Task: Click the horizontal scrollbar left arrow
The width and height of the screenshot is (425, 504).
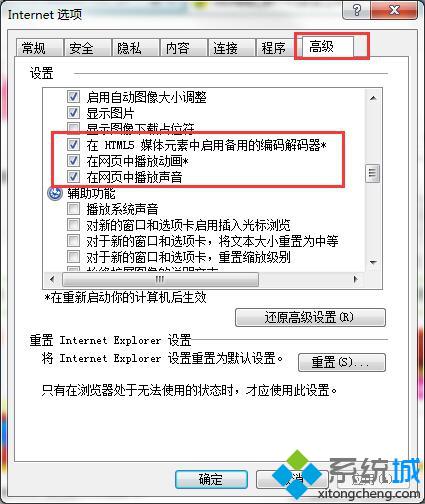Action: 52,279
